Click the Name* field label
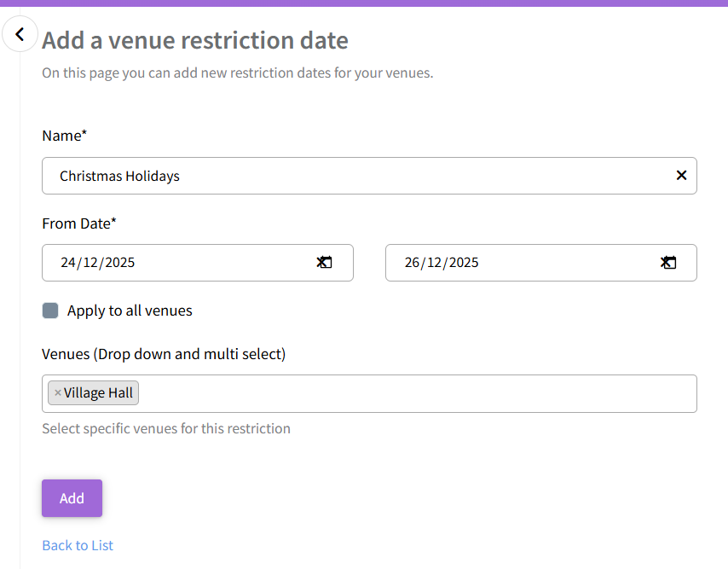The image size is (728, 569). (x=65, y=136)
